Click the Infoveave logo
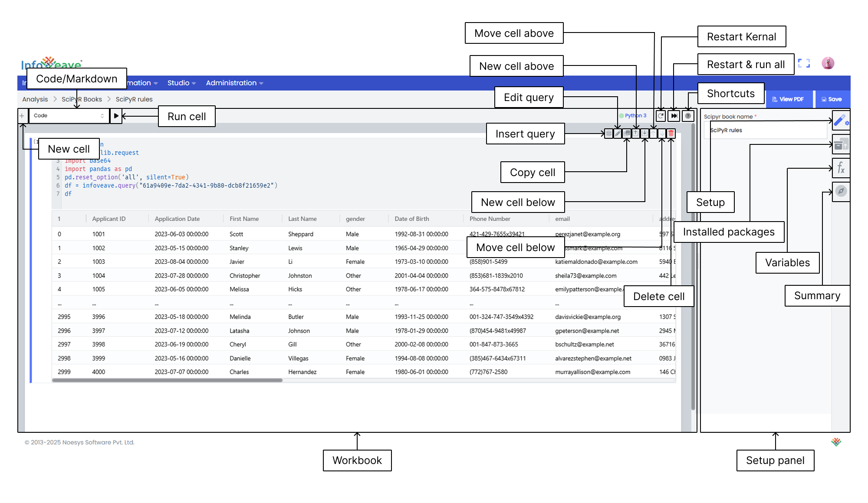Image resolution: width=868 pixels, height=503 pixels. point(52,63)
